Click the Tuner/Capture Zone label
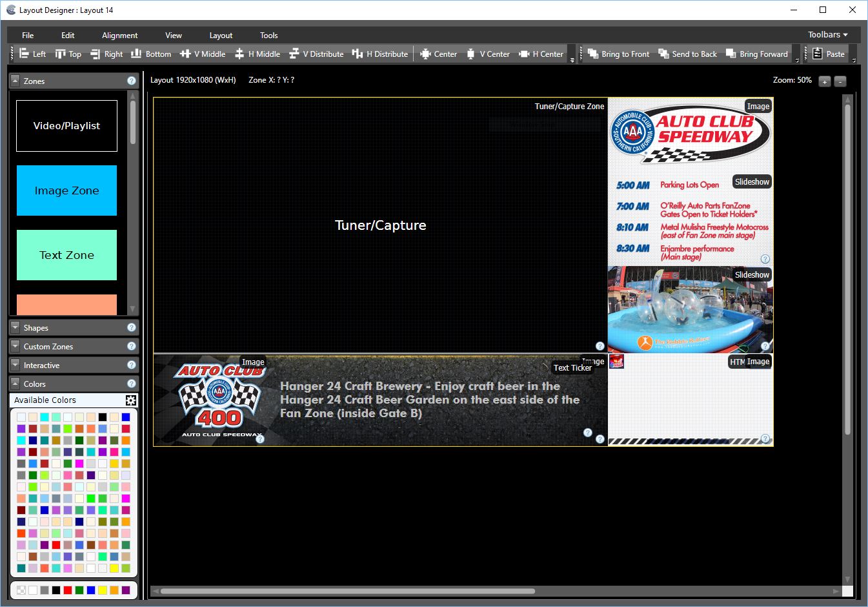The height and width of the screenshot is (607, 868). [x=569, y=107]
